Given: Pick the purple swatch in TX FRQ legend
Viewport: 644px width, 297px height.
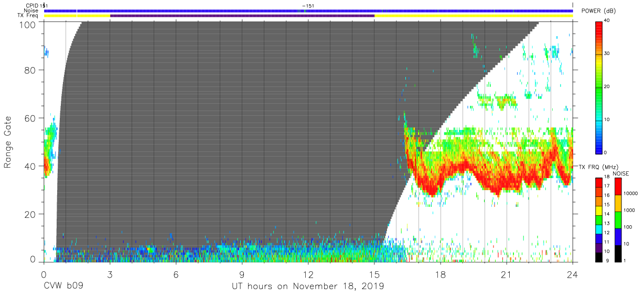Looking at the screenshot, I should [x=598, y=249].
